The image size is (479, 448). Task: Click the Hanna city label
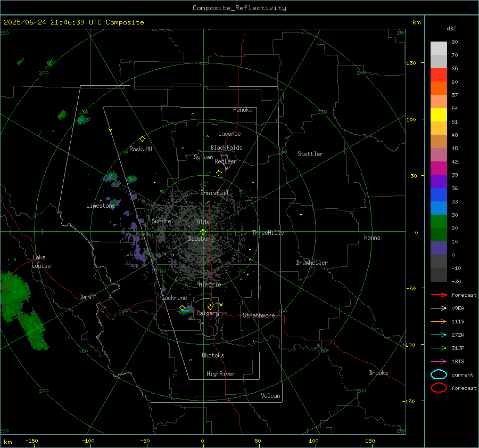(372, 238)
